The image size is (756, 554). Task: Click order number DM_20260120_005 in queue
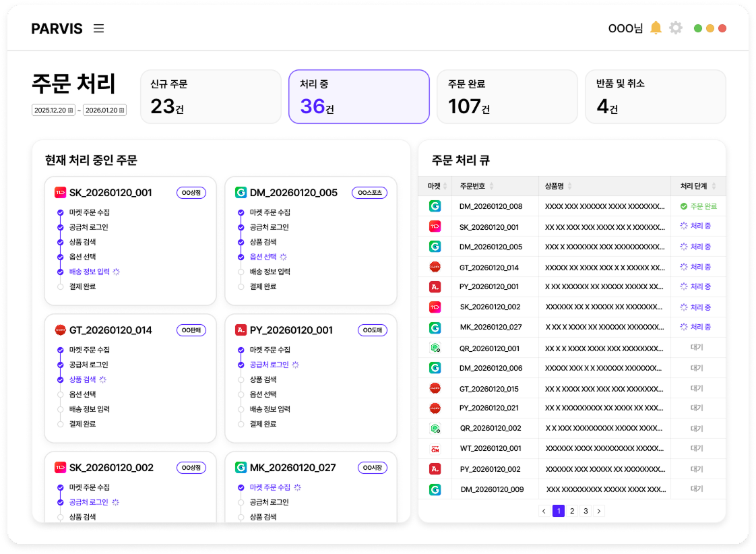(x=491, y=247)
